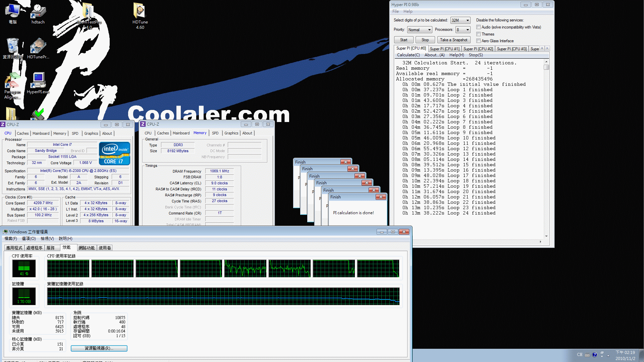Viewport: 644px width, 362px height.
Task: Open the HyperPI.exe desktop shortcut
Action: 38,83
